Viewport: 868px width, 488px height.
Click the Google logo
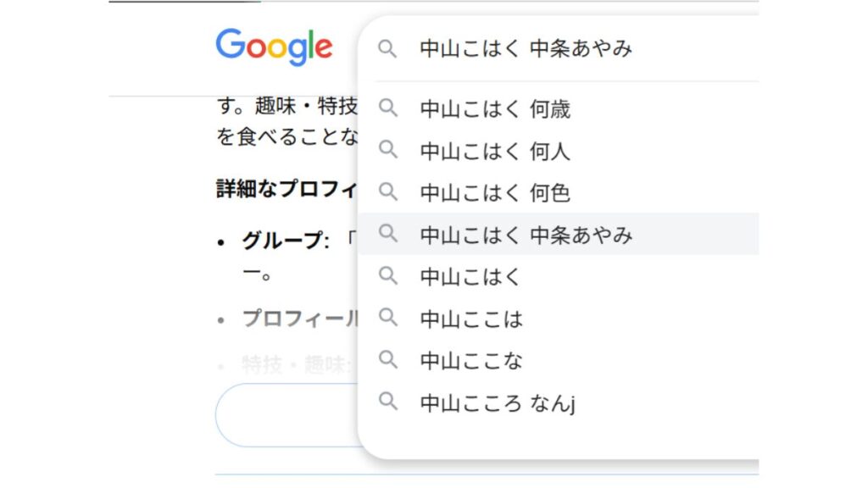pyautogui.click(x=274, y=47)
